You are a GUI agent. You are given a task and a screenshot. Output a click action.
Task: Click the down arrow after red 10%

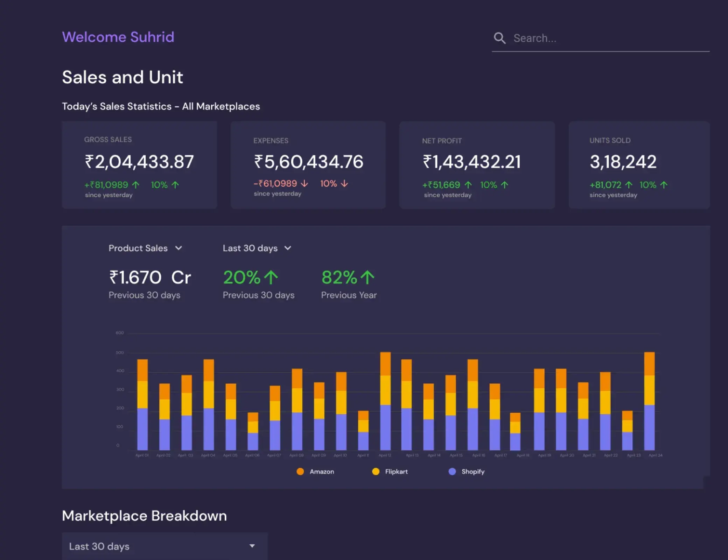point(345,183)
